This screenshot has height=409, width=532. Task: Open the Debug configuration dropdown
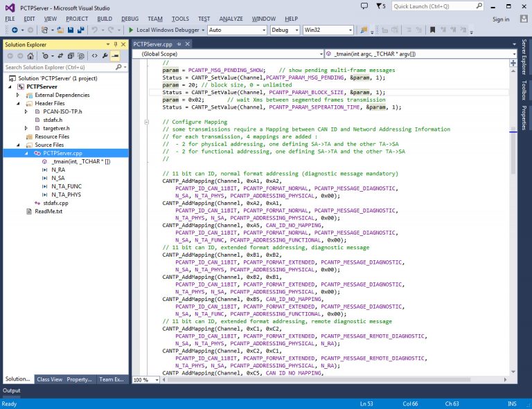tap(284, 30)
